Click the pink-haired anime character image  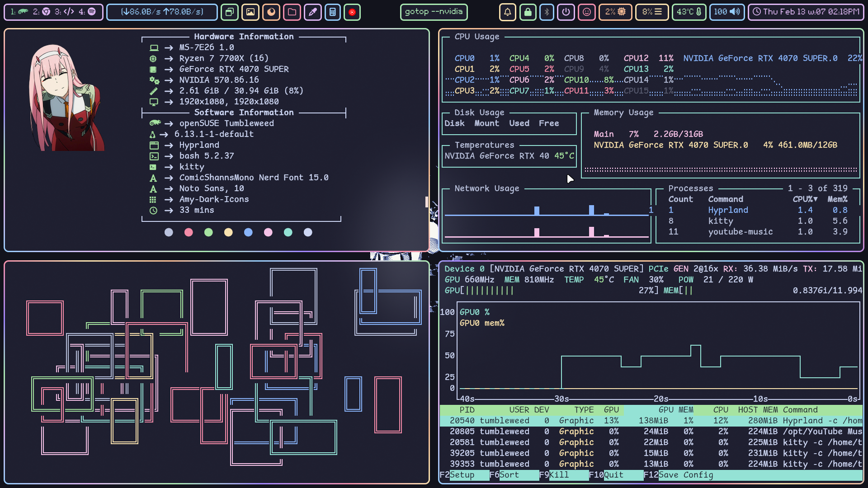pyautogui.click(x=67, y=98)
